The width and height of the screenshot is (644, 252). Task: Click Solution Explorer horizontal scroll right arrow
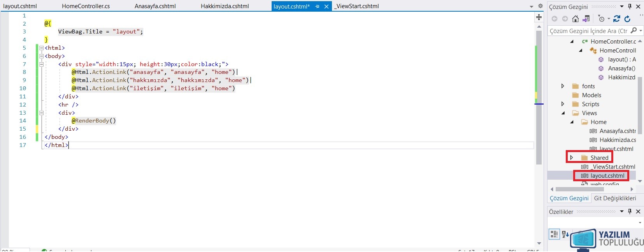(632, 189)
